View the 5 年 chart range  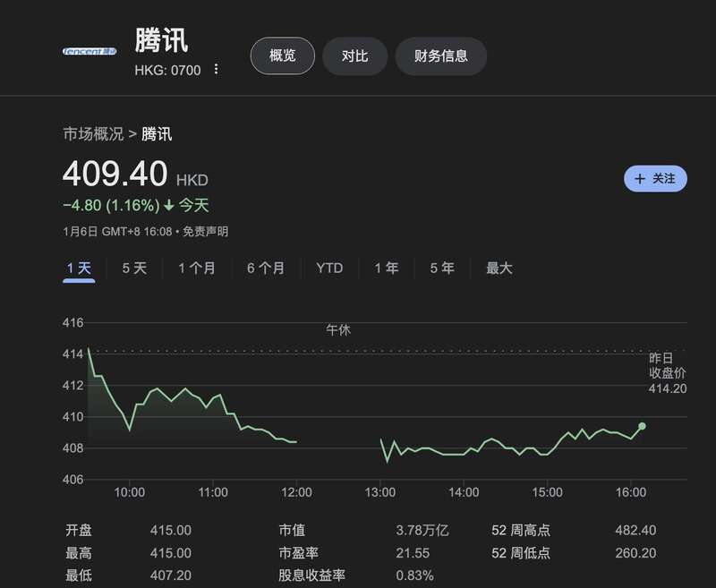click(442, 268)
